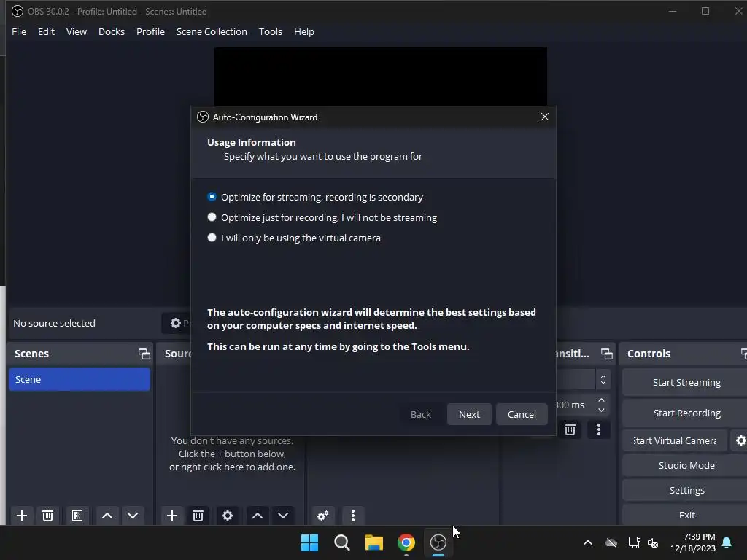Click the OBS Studio taskbar icon
Viewport: 747px width, 560px height.
pyautogui.click(x=438, y=542)
